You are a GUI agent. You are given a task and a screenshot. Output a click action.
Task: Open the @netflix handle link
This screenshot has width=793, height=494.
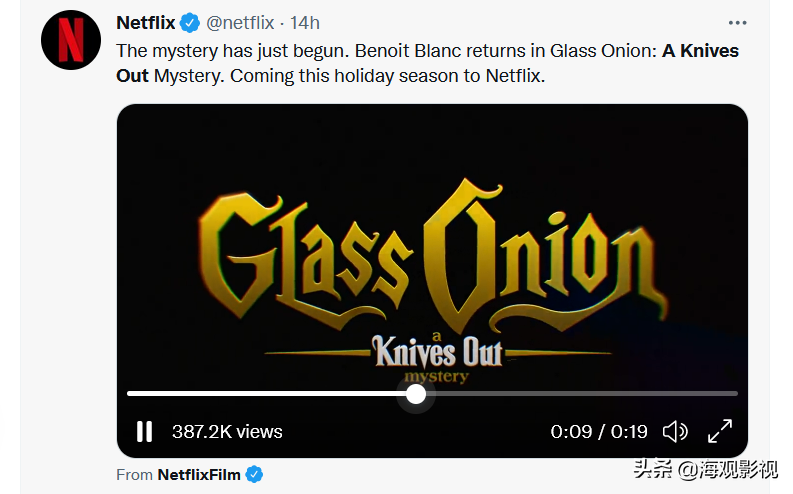click(x=240, y=22)
